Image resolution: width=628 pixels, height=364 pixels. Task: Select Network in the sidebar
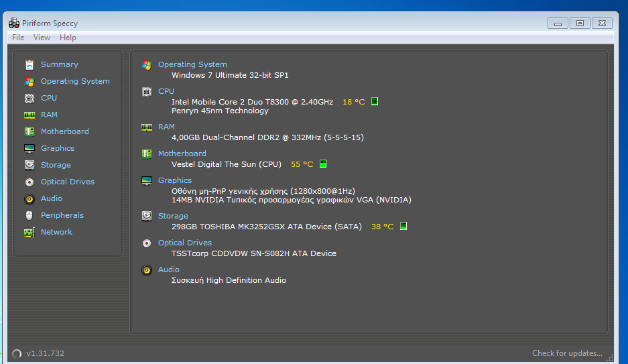tap(56, 232)
